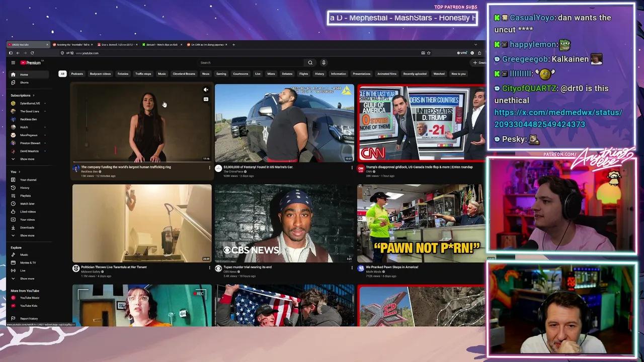This screenshot has width=644, height=362.
Task: Switch to the Kick clips browser tab
Action: point(161,45)
